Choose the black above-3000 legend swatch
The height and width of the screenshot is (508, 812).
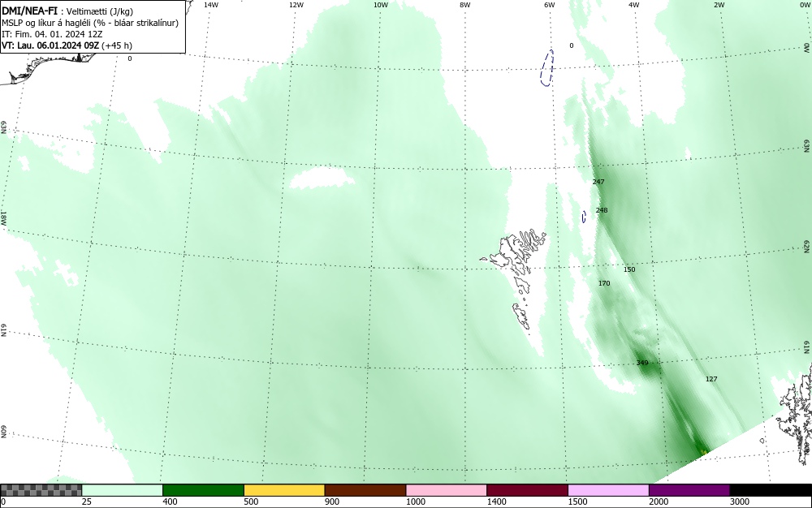coord(771,490)
